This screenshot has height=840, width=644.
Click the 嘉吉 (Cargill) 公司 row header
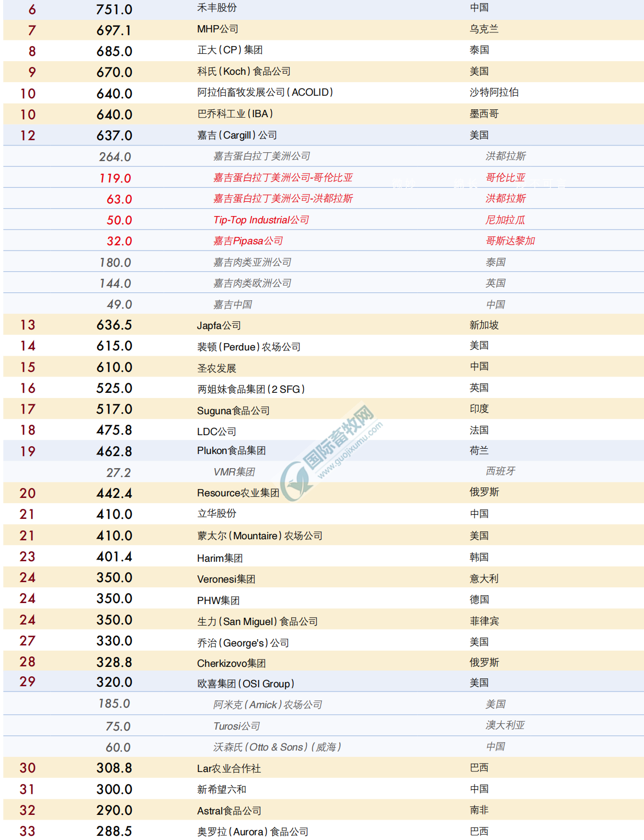click(x=237, y=135)
